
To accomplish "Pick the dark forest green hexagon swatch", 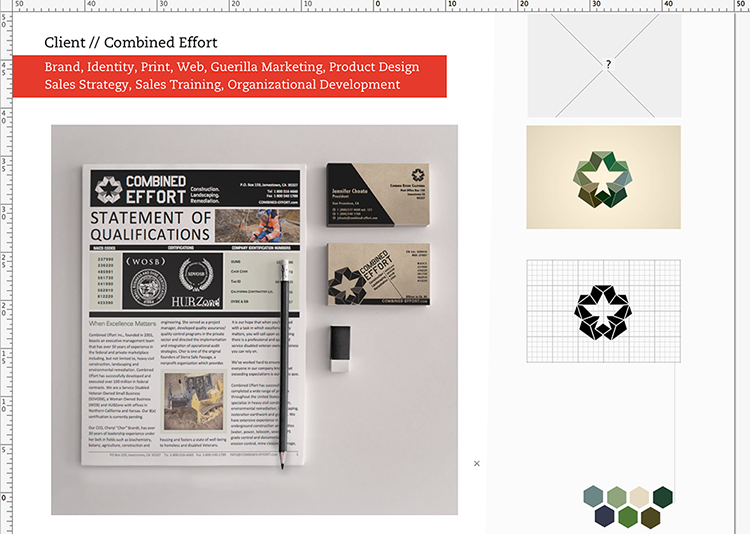I will coord(663,497).
